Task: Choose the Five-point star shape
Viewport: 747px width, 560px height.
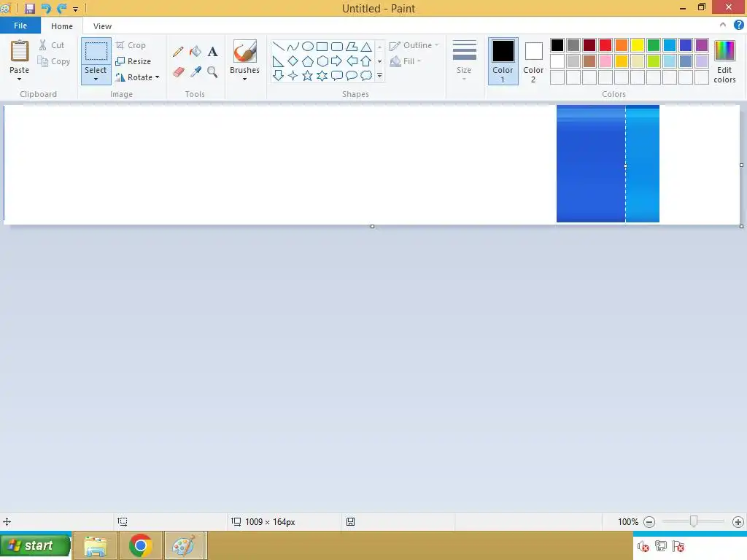Action: pos(308,75)
